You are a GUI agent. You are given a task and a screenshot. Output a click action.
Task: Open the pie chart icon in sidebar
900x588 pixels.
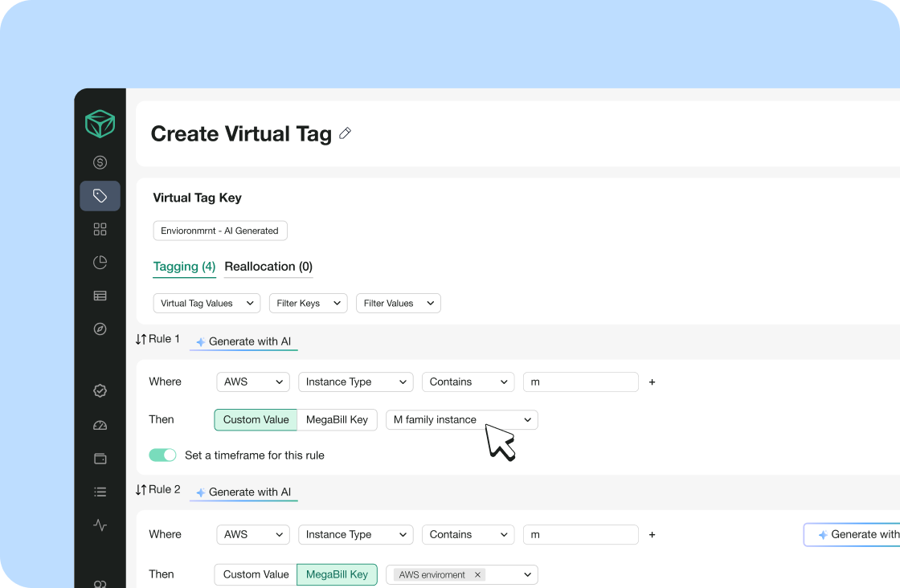pyautogui.click(x=100, y=263)
